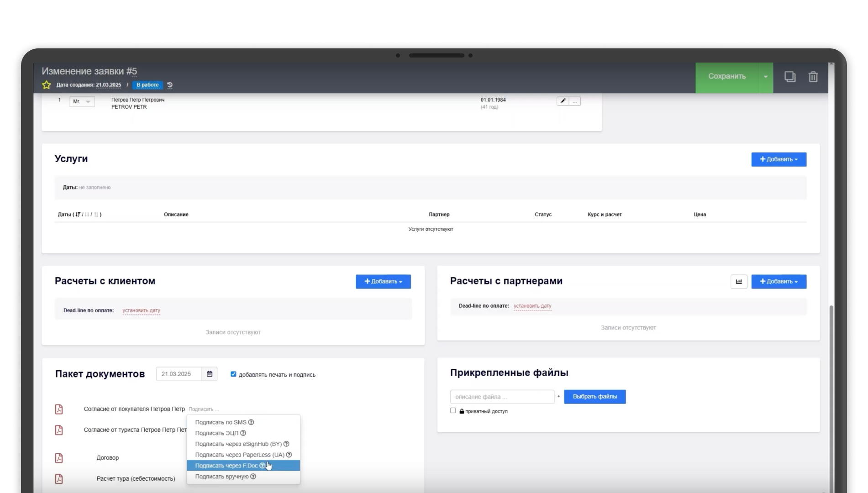This screenshot has height=493, width=868.
Task: Expand Добавить dropdown in Услуги section
Action: pos(779,159)
